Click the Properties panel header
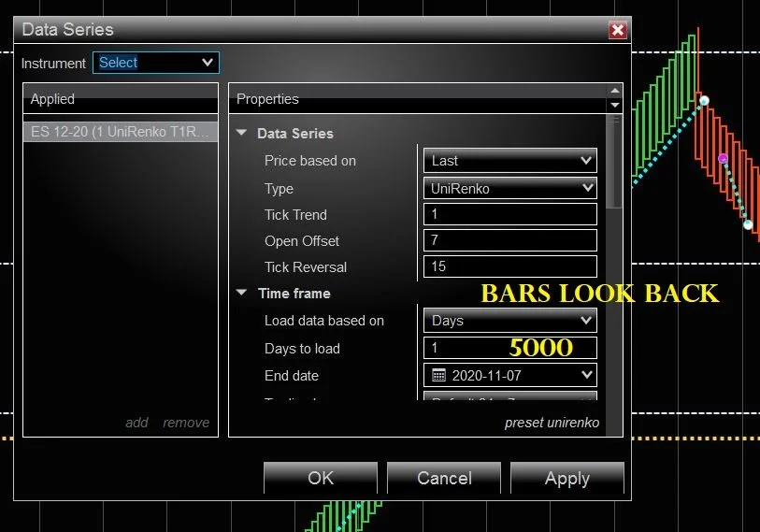 (x=417, y=99)
